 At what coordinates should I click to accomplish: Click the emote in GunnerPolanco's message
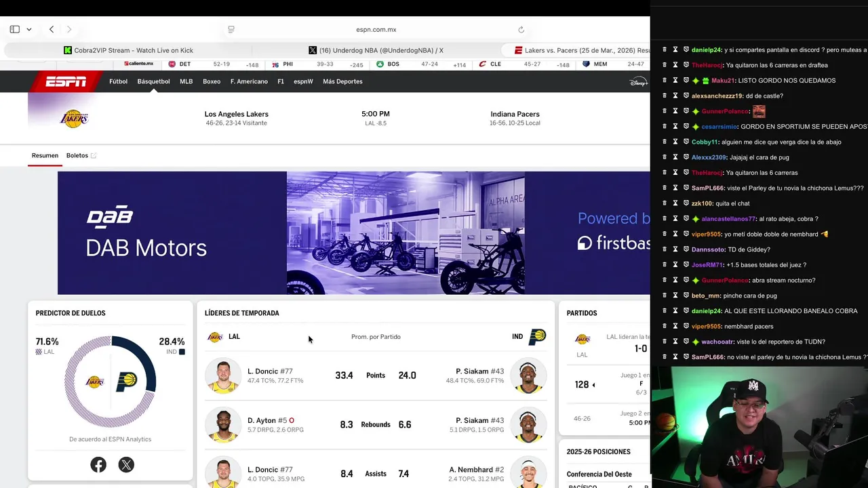click(759, 111)
